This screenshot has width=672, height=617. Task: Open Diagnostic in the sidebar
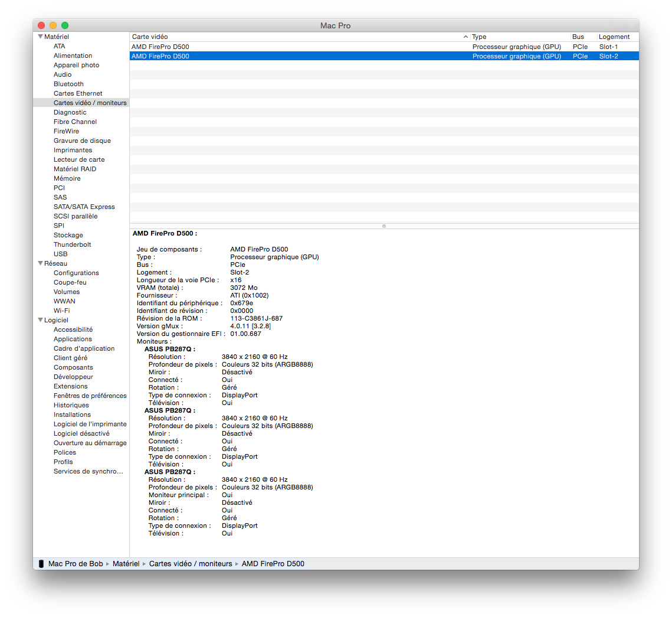click(x=70, y=112)
